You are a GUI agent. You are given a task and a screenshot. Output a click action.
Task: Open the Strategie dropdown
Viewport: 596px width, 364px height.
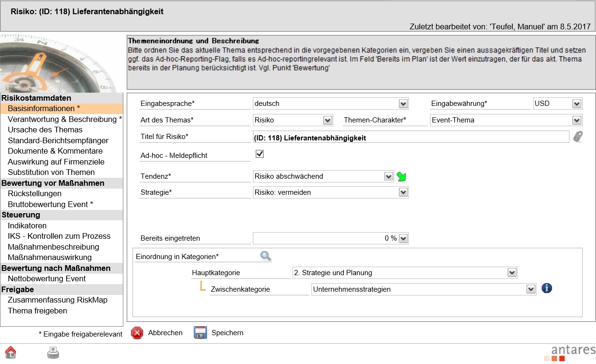[403, 192]
